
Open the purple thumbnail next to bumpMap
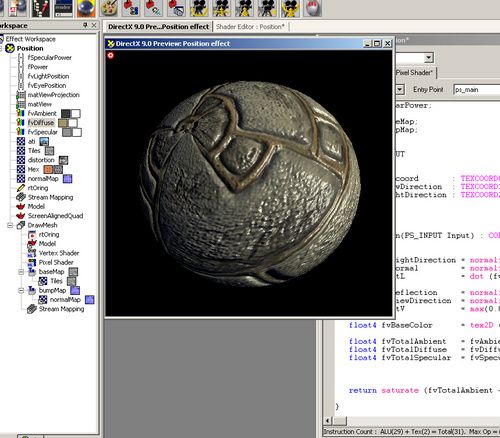[x=75, y=291]
